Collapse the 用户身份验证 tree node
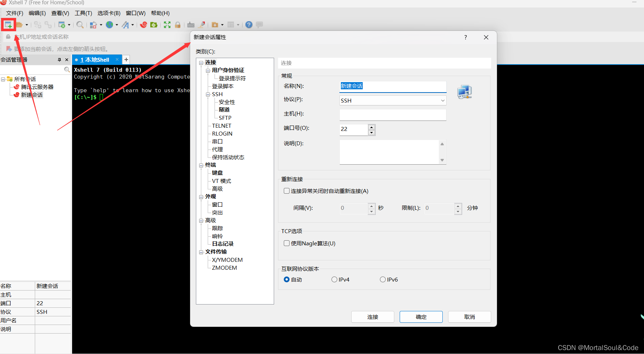644x354 pixels. [208, 71]
